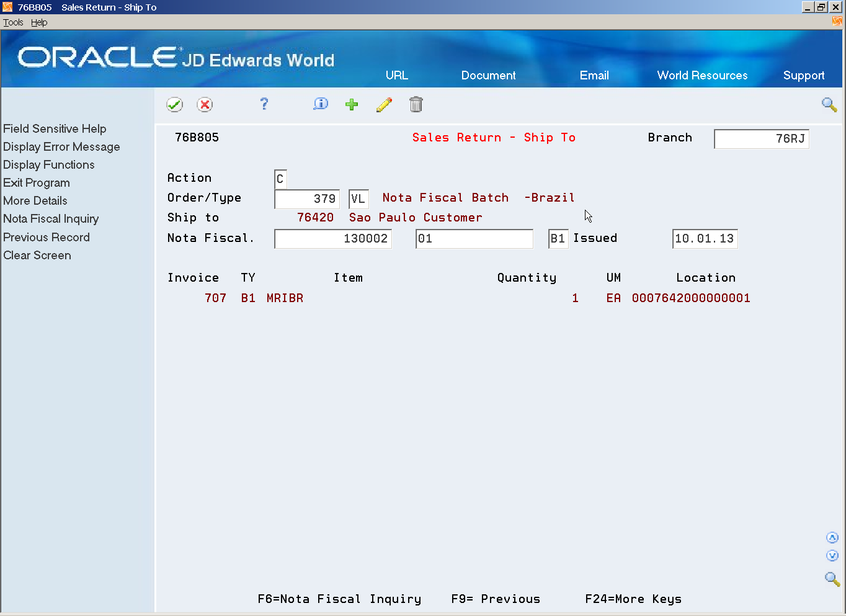Click the scroll down arrow icon

tap(832, 556)
